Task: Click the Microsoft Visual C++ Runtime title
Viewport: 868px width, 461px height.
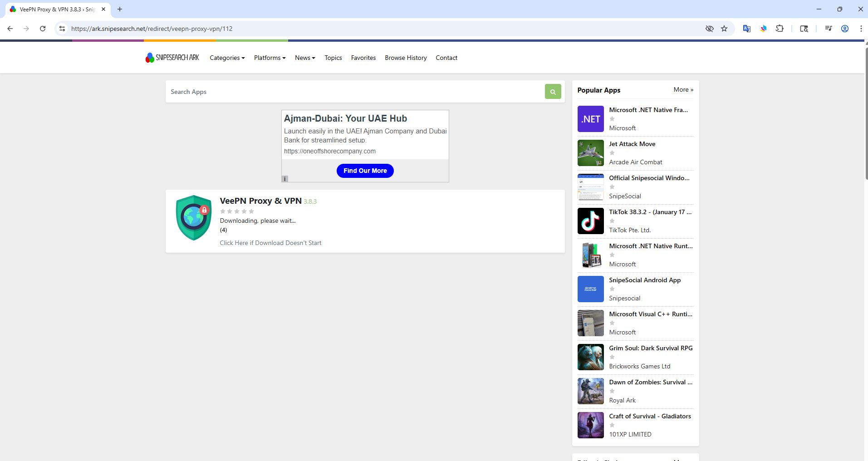Action: pos(651,314)
